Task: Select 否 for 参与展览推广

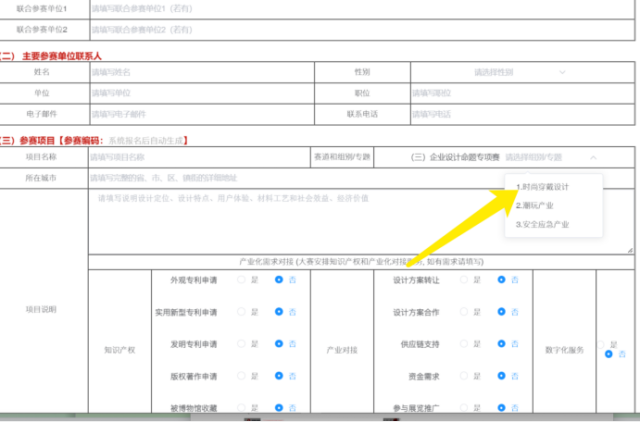Action: coord(501,407)
